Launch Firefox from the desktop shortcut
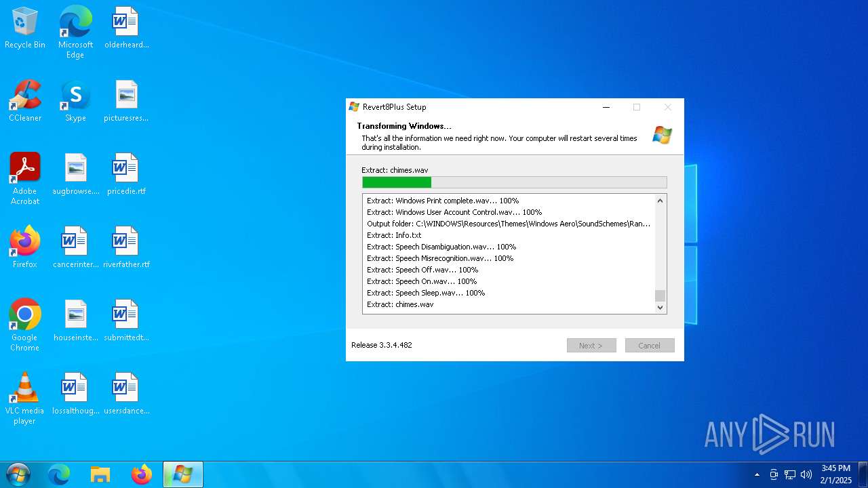The image size is (868, 488). pos(25,248)
